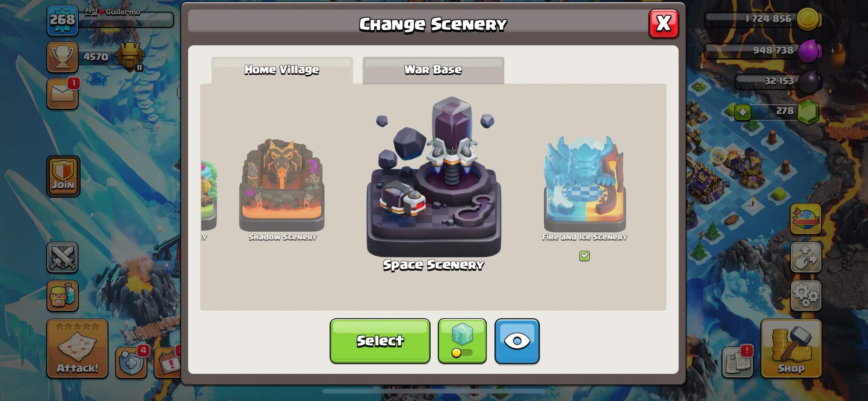
Task: Switch to the Home Village tab
Action: pyautogui.click(x=282, y=70)
